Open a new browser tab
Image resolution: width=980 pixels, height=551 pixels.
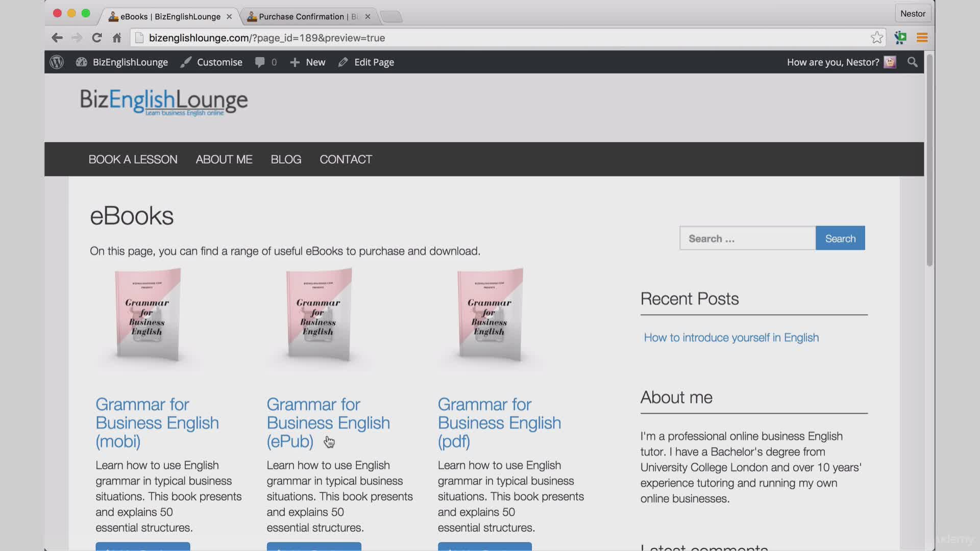click(x=391, y=17)
